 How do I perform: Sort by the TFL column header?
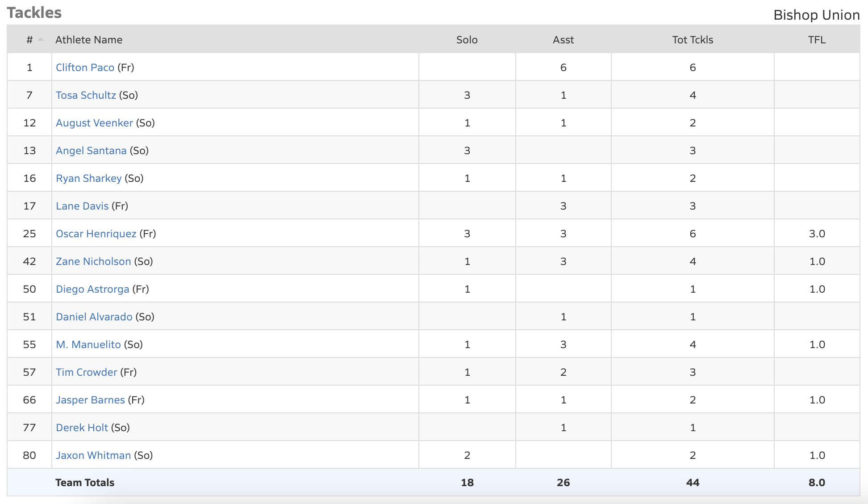[817, 40]
